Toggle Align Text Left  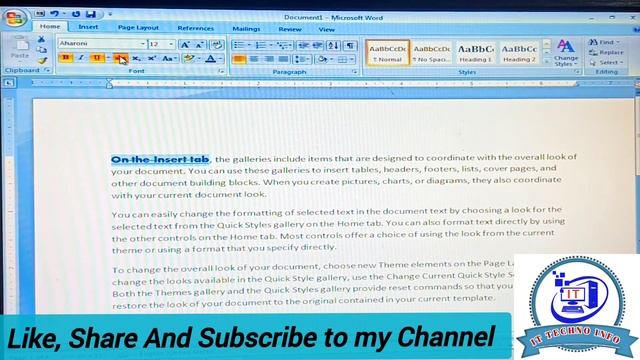239,60
